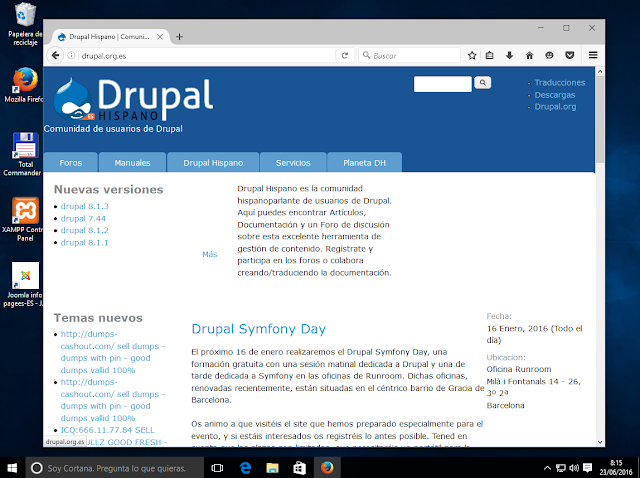Follow the Descargas link

pos(555,95)
